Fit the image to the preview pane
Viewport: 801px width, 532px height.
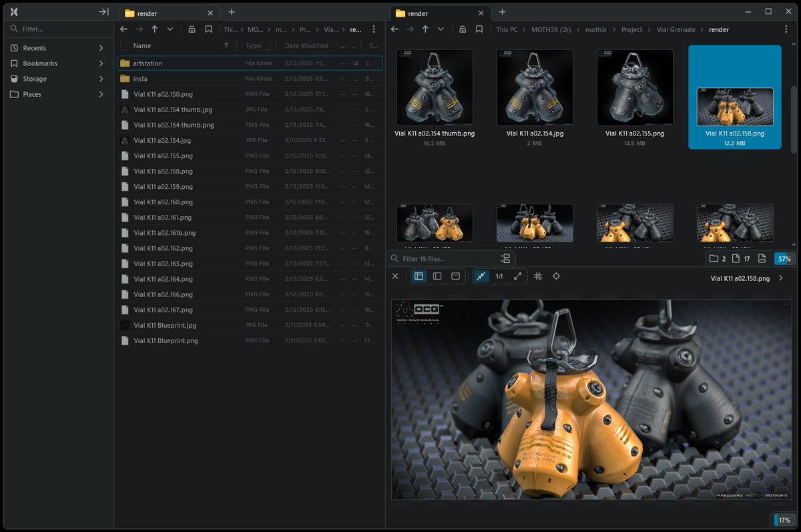481,276
